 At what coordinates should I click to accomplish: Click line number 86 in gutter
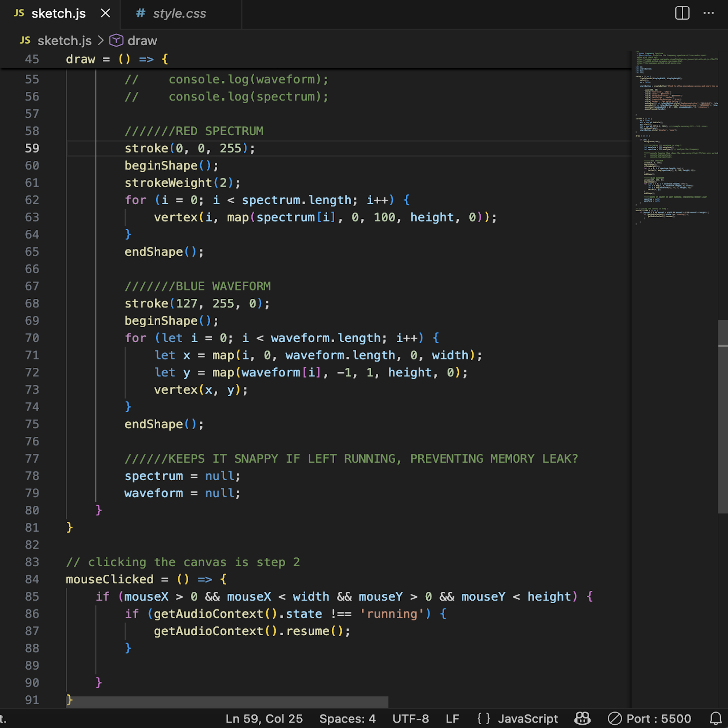[x=32, y=614]
